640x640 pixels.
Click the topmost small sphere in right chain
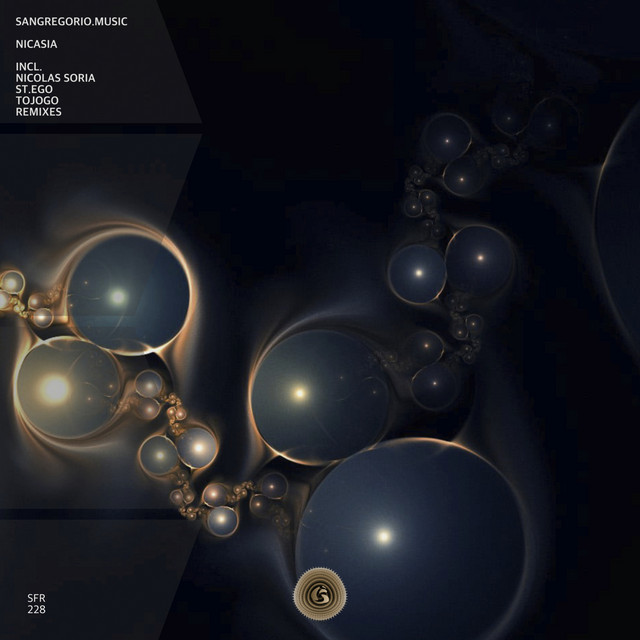pos(446,137)
